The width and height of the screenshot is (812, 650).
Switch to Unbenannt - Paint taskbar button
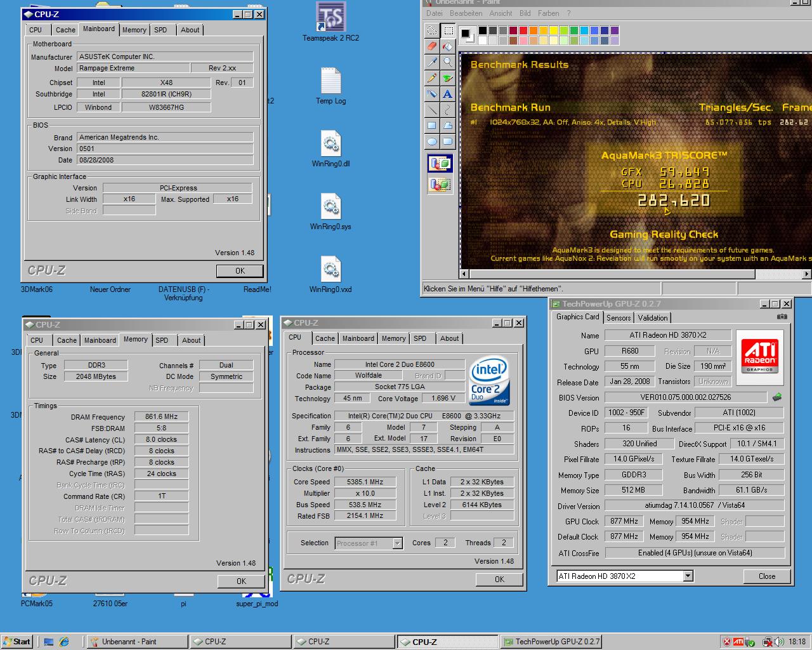137,642
